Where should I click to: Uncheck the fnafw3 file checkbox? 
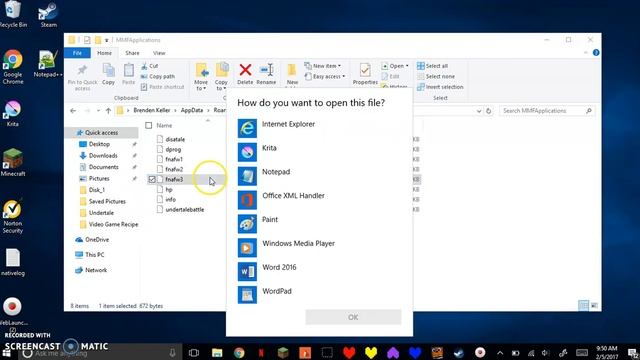coord(152,179)
